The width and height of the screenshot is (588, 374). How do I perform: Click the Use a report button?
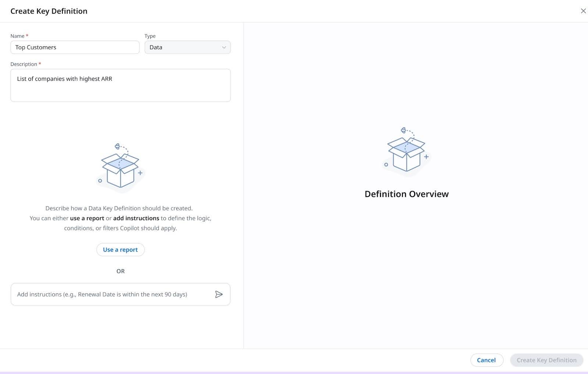tap(120, 249)
